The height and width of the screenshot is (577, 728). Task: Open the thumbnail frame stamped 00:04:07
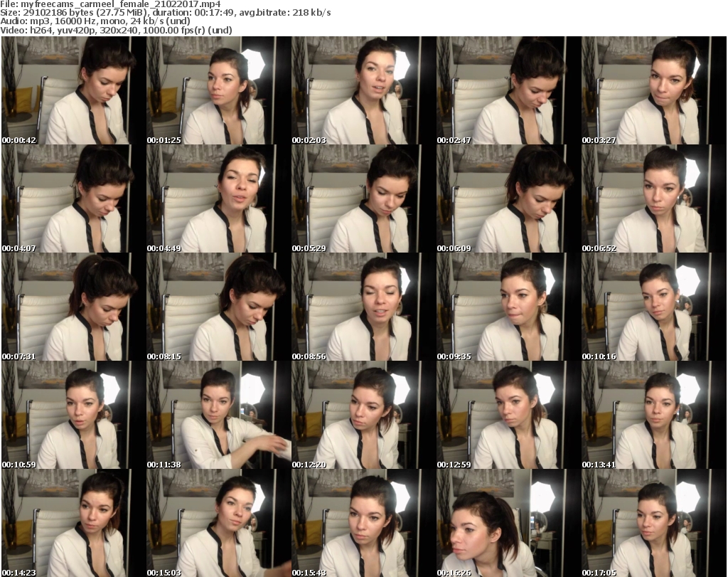(73, 198)
